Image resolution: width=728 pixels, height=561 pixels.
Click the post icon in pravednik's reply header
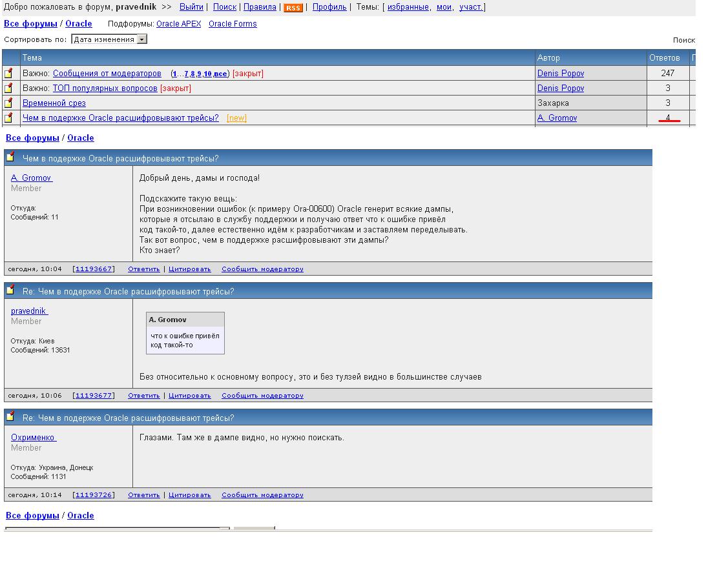10,291
